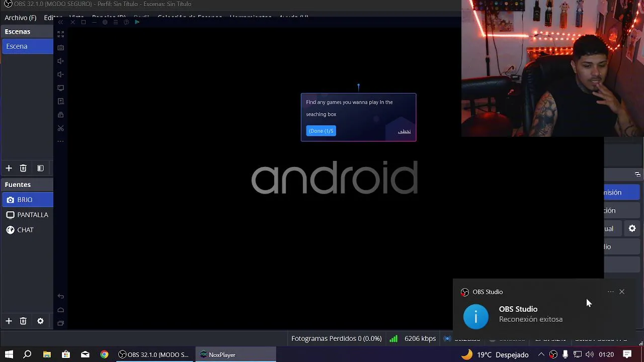Click the webcam overlay preview
The height and width of the screenshot is (362, 644).
click(552, 68)
